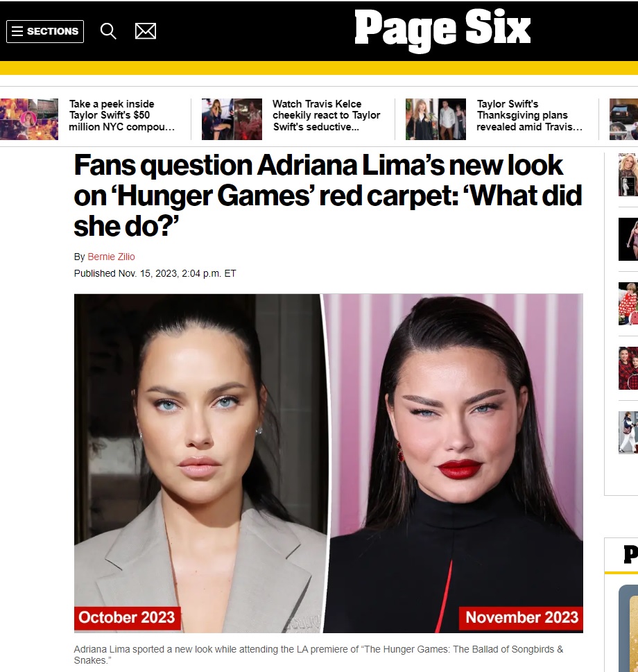Click the article headline about Adriana Lima
Screen dimensions: 638x672
[x=328, y=196]
